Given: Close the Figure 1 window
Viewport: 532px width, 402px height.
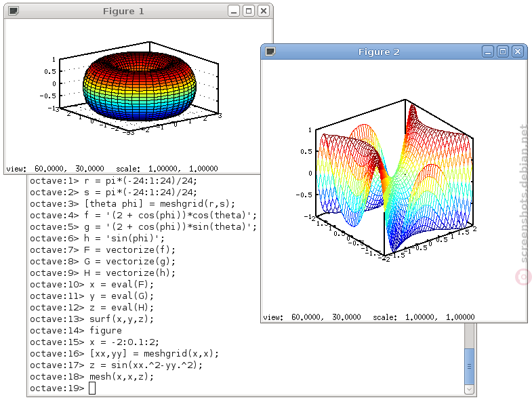Looking at the screenshot, I should click(263, 12).
